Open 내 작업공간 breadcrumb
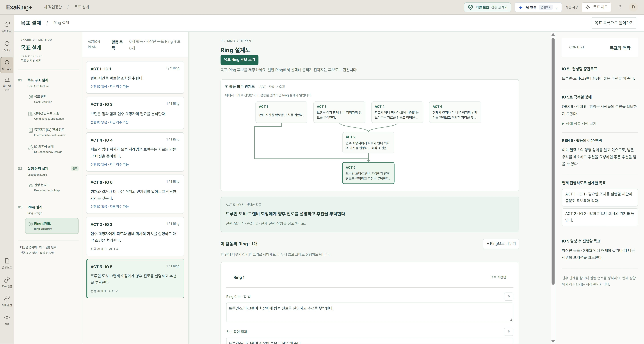The height and width of the screenshot is (344, 644). tap(53, 7)
